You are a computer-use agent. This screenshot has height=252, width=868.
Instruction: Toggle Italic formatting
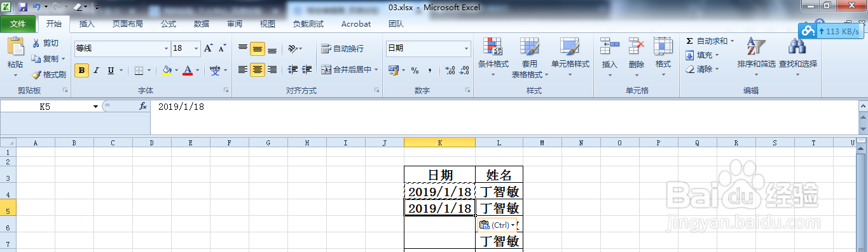click(x=96, y=70)
